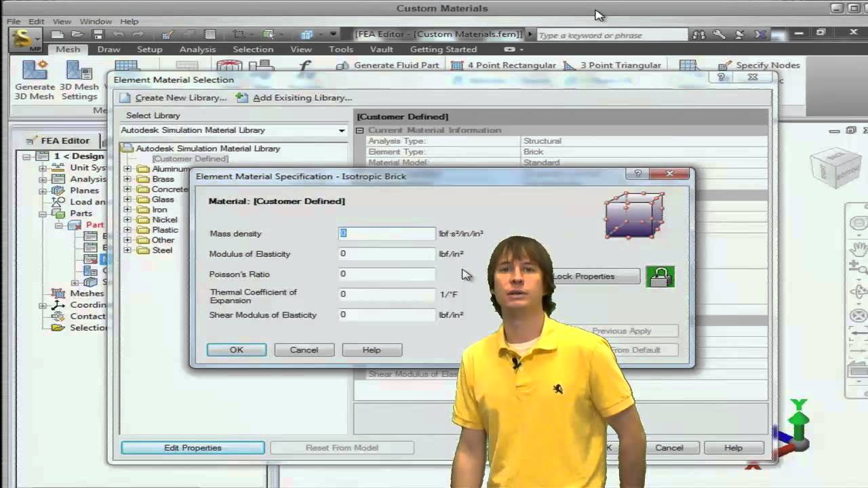868x488 pixels.
Task: Expand the Nickel folder
Action: (127, 220)
